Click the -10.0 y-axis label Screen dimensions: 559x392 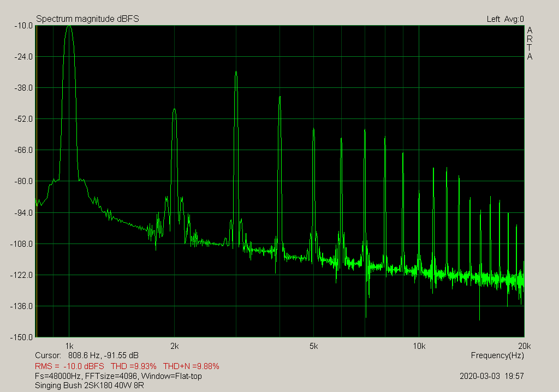point(23,26)
